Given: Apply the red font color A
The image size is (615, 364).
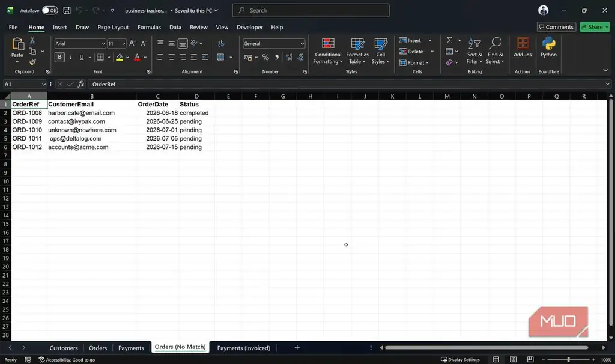Looking at the screenshot, I should [x=137, y=57].
